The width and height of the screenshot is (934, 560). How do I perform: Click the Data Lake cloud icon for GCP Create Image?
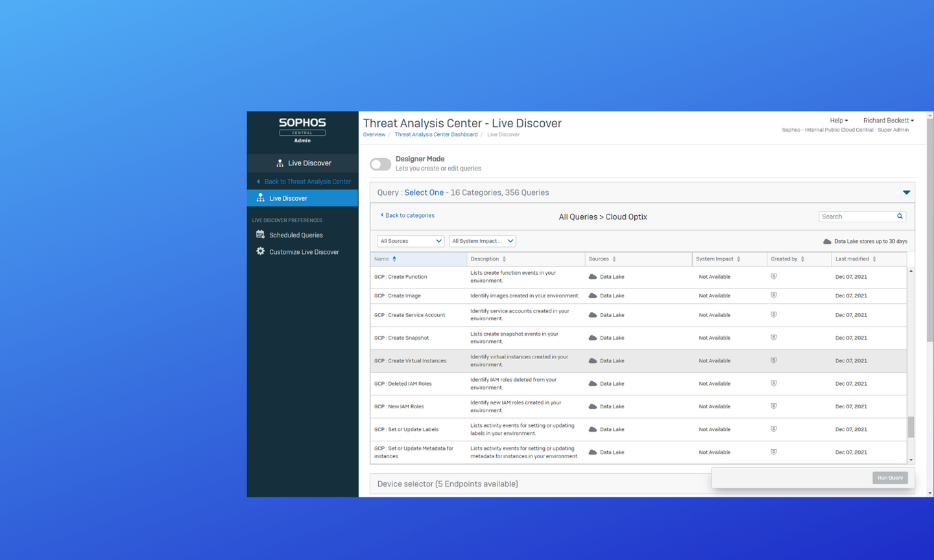[x=592, y=296]
